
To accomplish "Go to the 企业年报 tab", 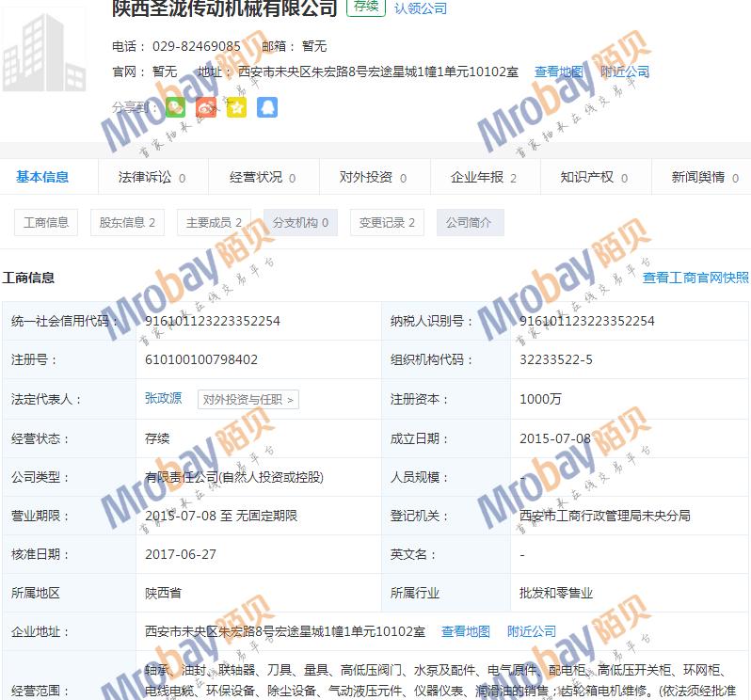I will point(483,177).
